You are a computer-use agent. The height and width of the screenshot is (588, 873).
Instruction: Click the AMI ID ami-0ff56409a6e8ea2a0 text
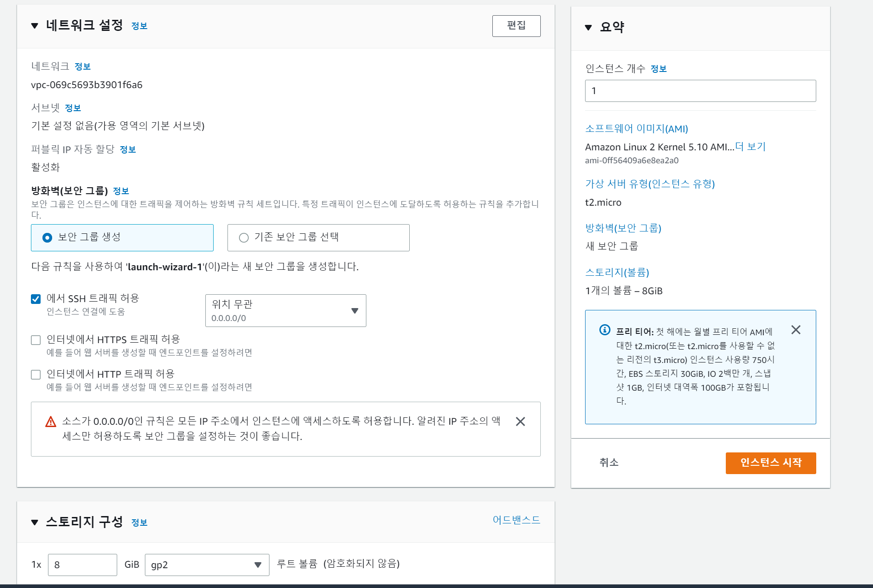point(632,160)
